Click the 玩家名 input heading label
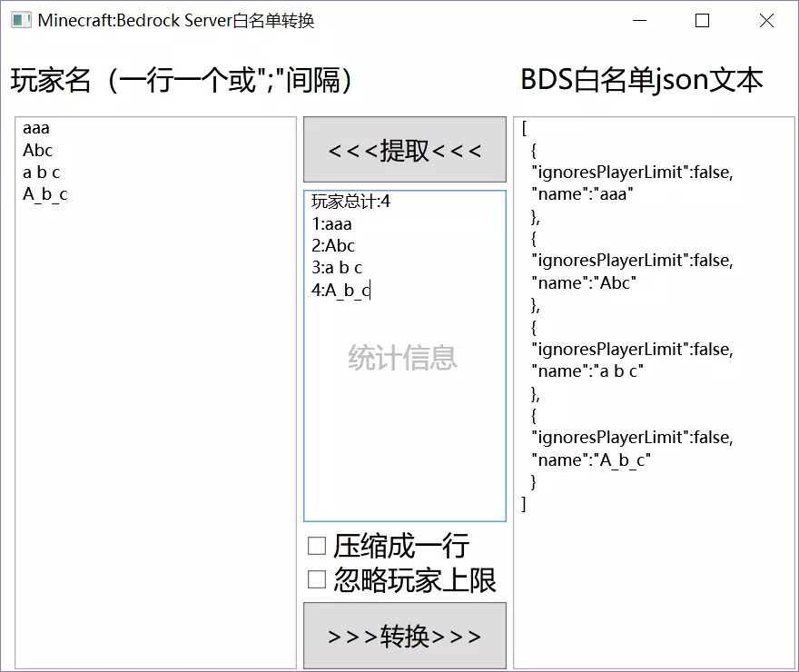This screenshot has width=799, height=672. pyautogui.click(x=182, y=81)
